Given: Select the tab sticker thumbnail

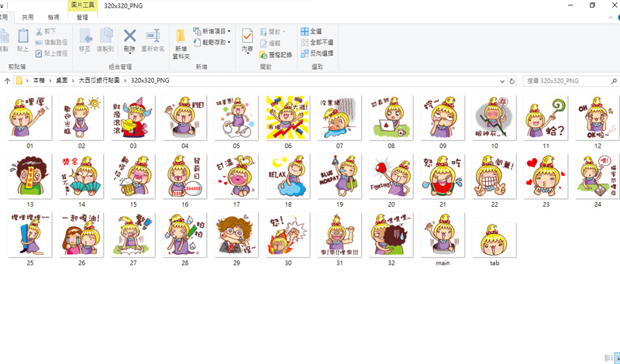Looking at the screenshot, I should coord(494,239).
